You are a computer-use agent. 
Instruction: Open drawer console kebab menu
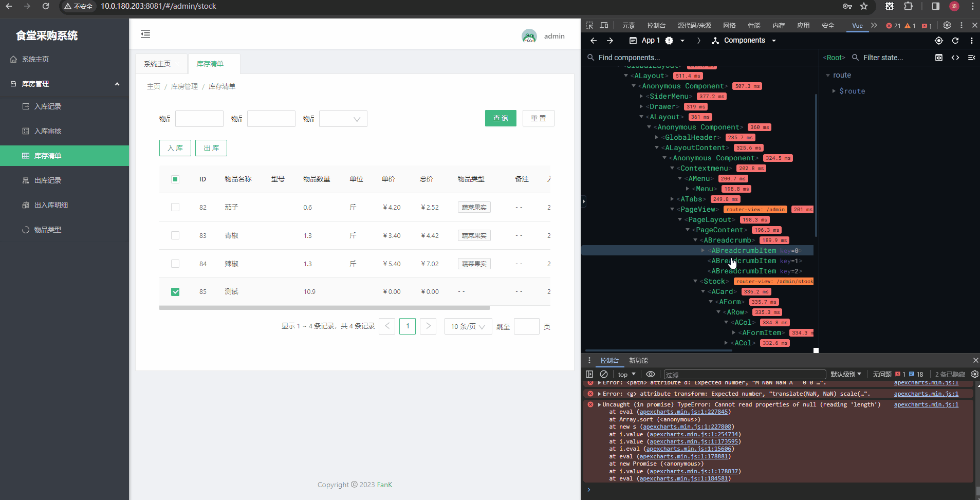(x=589, y=360)
